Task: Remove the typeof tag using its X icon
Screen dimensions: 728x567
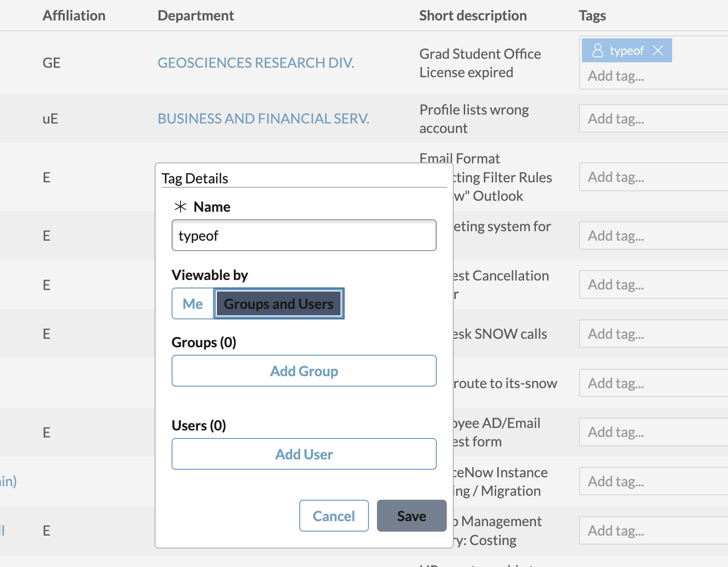Action: (x=658, y=50)
